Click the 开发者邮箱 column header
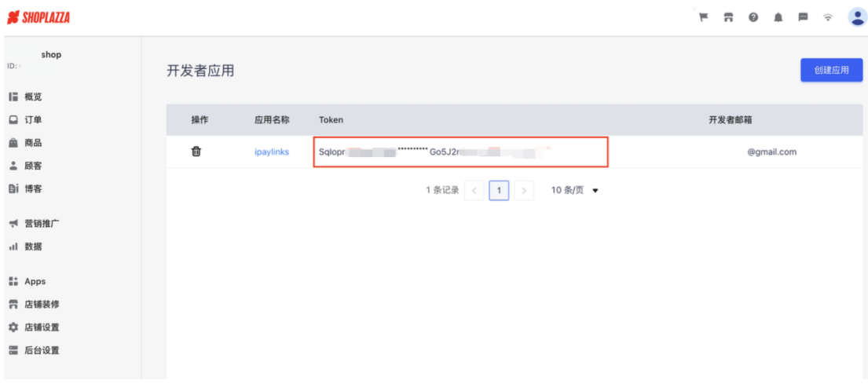The image size is (868, 384). tap(731, 119)
